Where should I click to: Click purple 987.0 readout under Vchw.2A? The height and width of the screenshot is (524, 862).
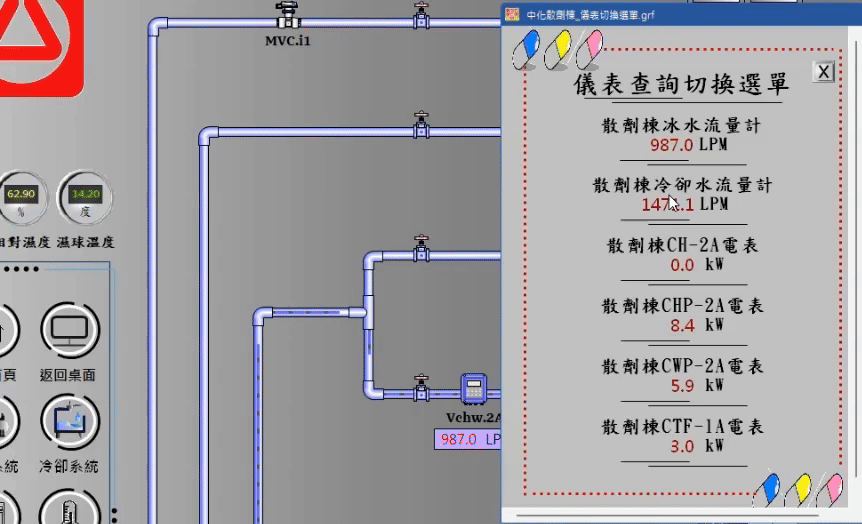click(x=467, y=439)
